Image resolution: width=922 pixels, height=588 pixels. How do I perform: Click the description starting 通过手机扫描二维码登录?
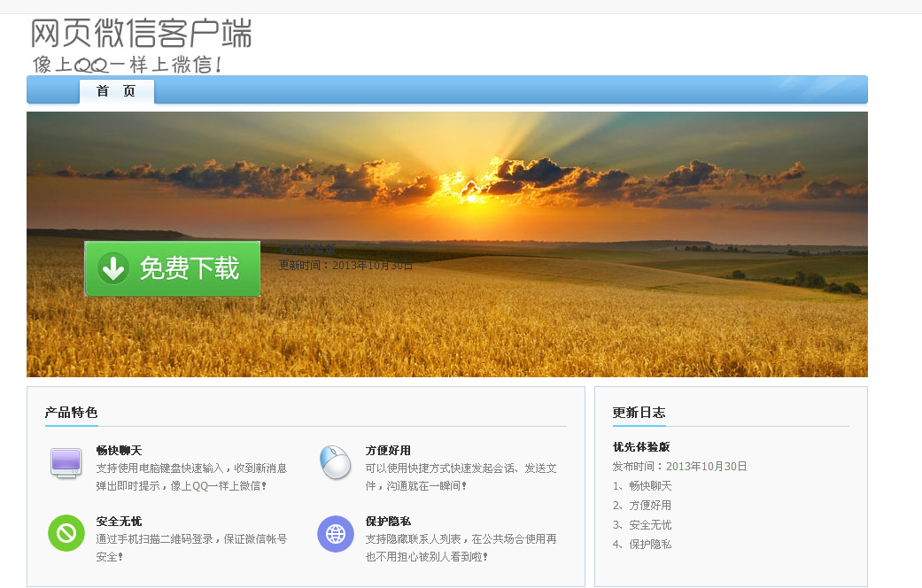click(x=191, y=547)
